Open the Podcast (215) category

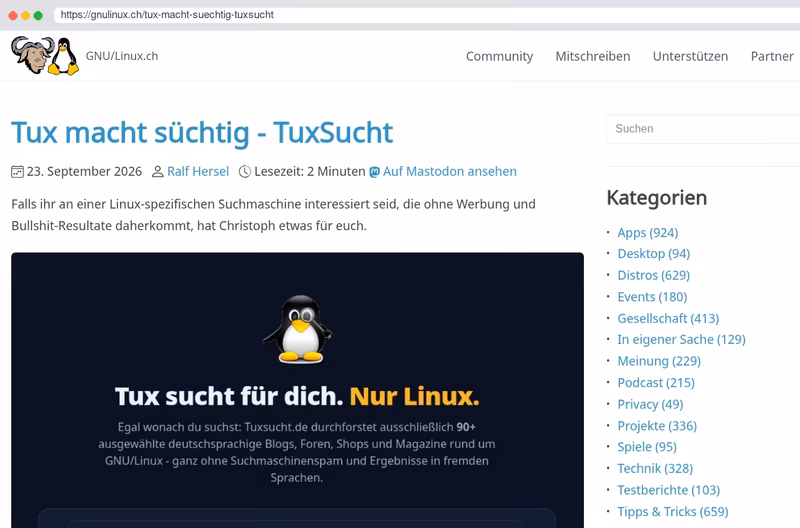(x=656, y=383)
